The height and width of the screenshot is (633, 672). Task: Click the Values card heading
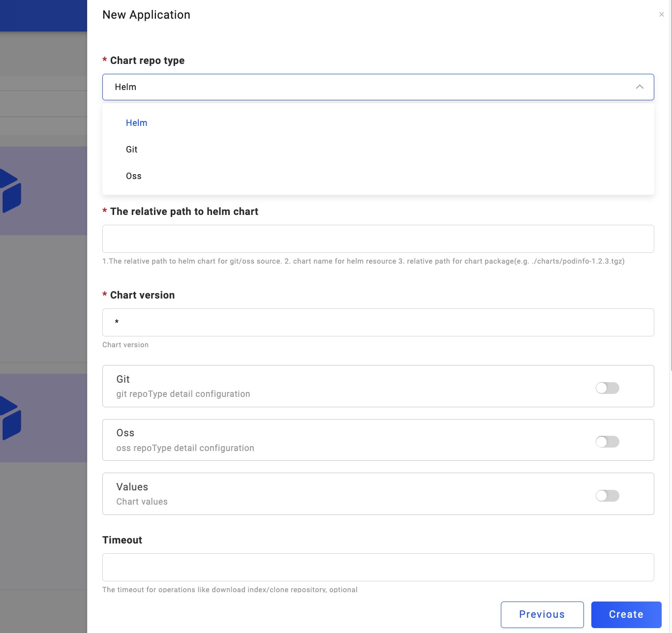tap(132, 487)
